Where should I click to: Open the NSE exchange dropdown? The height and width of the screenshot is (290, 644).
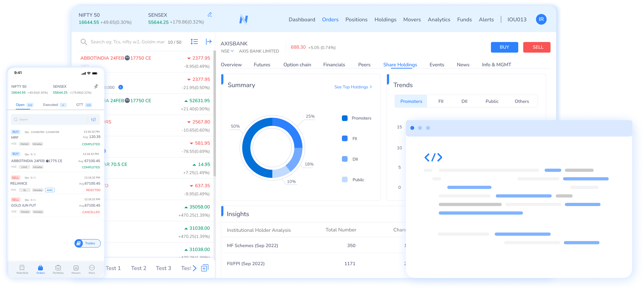point(227,51)
